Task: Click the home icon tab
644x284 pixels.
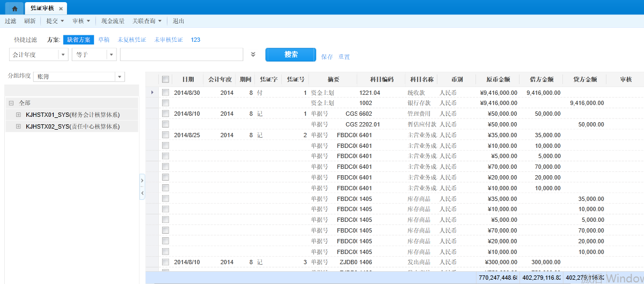Action: tap(14, 9)
